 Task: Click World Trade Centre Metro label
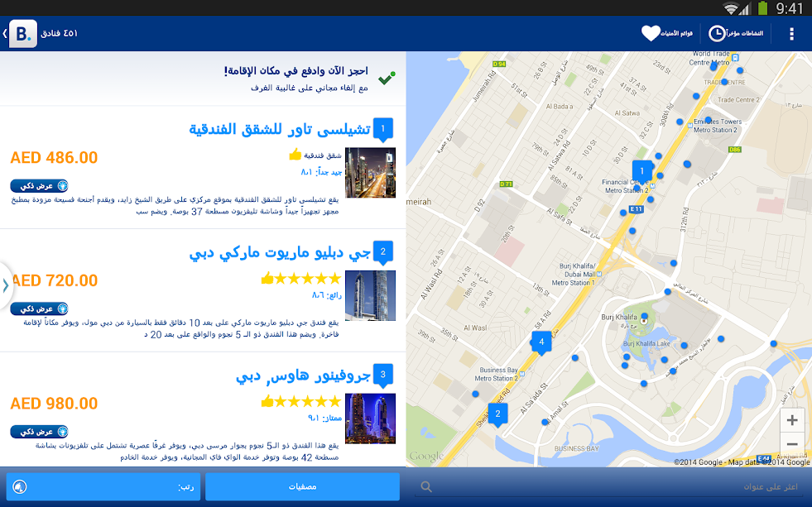(x=710, y=58)
